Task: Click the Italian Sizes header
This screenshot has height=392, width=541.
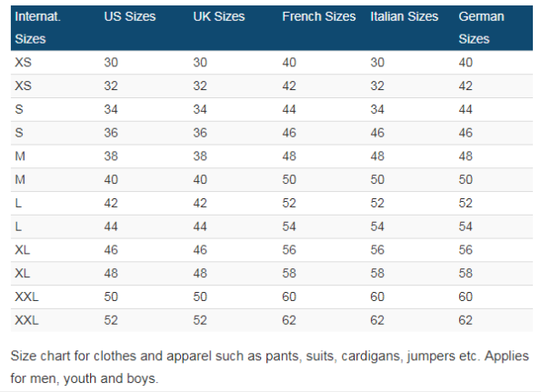Action: pyautogui.click(x=404, y=16)
